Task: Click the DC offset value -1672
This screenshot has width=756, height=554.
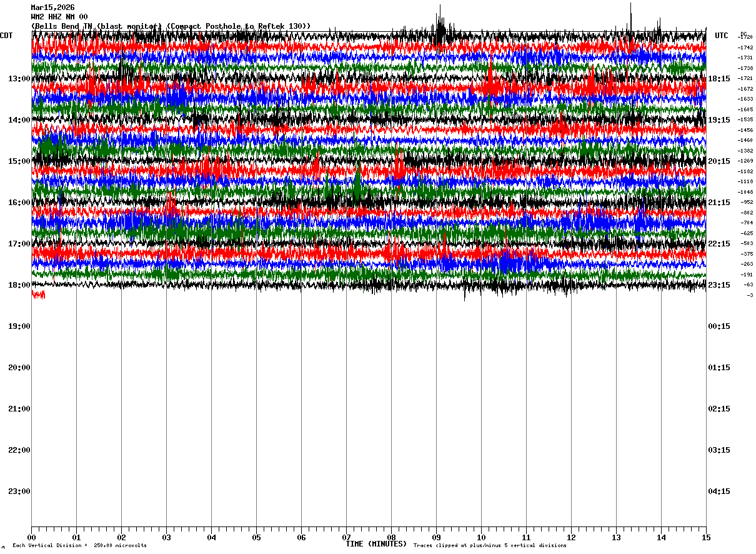Action: coord(745,89)
